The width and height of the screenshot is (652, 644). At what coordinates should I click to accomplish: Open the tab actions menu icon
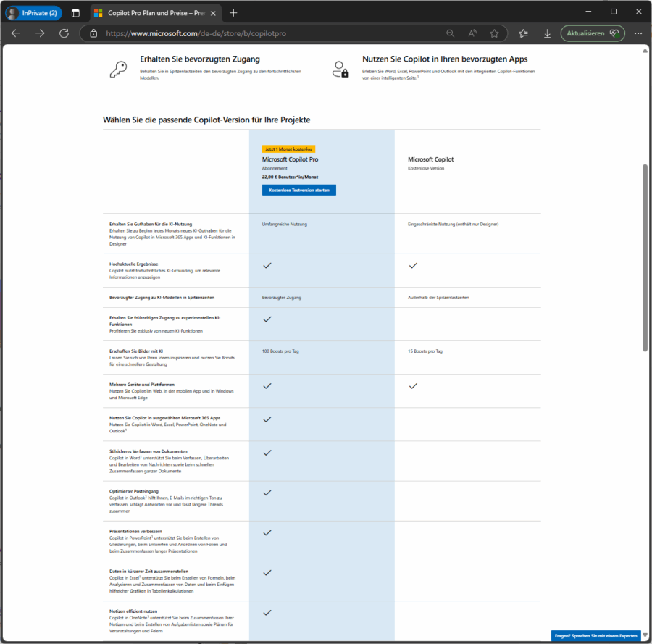point(75,13)
